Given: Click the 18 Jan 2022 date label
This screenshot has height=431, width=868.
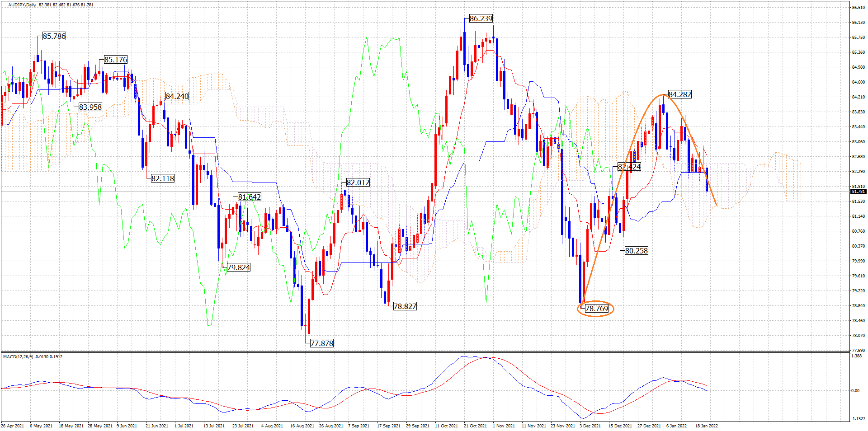Looking at the screenshot, I should tap(706, 426).
